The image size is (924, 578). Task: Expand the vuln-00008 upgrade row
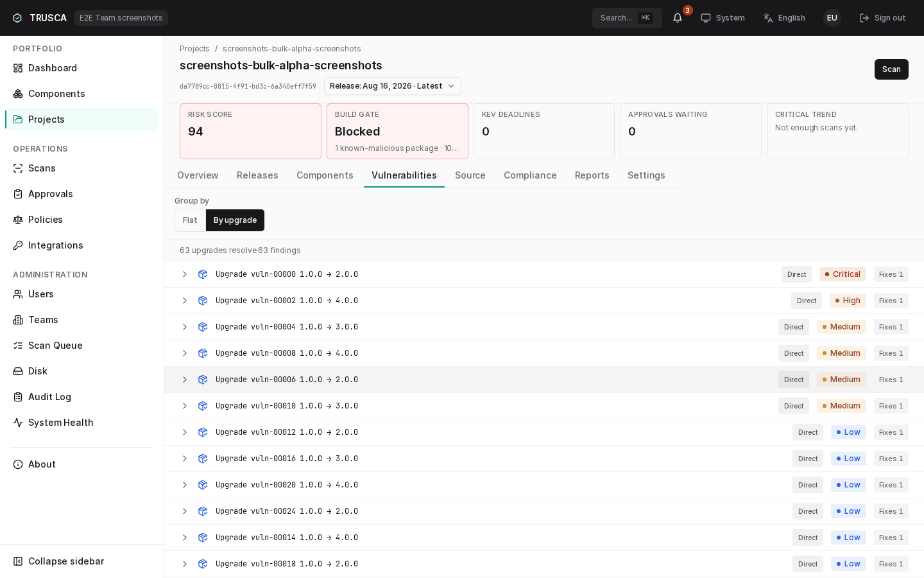tap(185, 353)
